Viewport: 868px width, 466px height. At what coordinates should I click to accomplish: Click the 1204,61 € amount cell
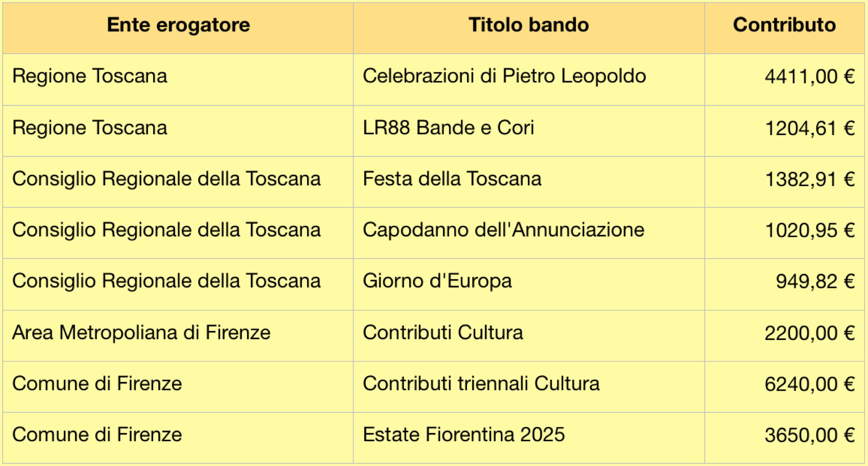809,128
